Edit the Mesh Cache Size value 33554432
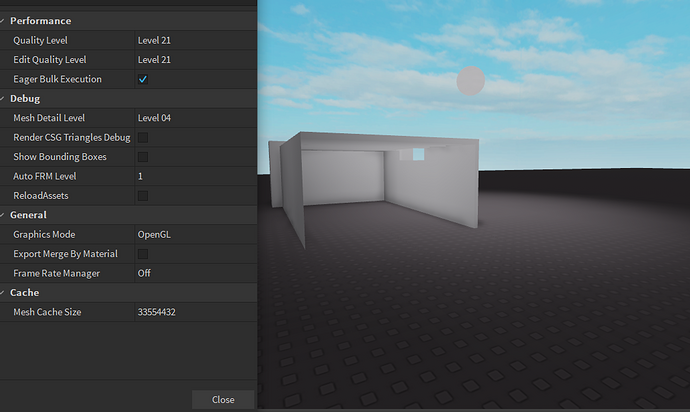The height and width of the screenshot is (412, 690). (196, 312)
